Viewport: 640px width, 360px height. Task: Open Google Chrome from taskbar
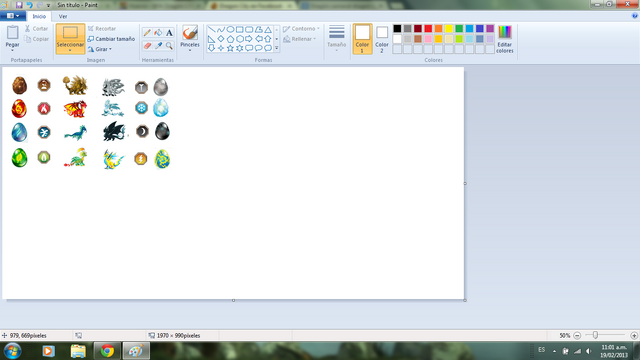pyautogui.click(x=107, y=351)
